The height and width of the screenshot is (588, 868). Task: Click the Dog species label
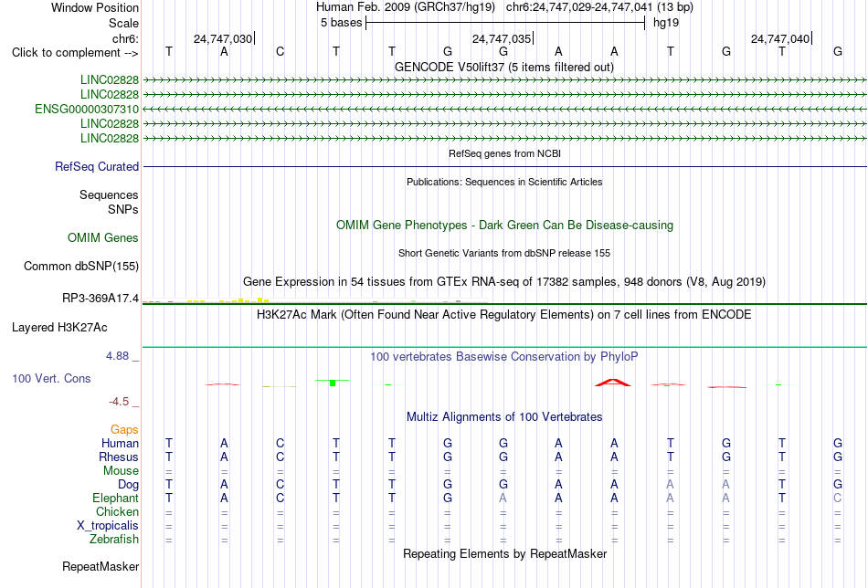pyautogui.click(x=128, y=485)
